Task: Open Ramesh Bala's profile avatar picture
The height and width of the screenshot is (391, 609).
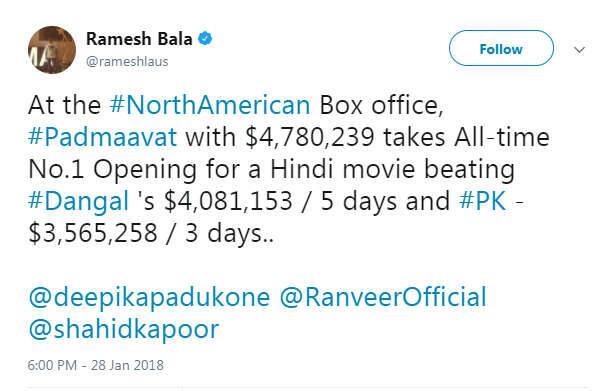Action: (52, 50)
